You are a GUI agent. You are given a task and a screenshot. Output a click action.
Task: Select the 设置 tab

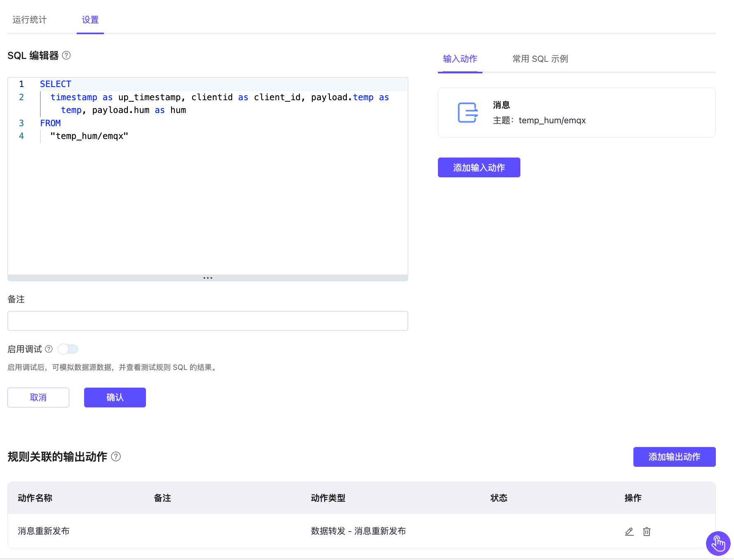(x=90, y=20)
